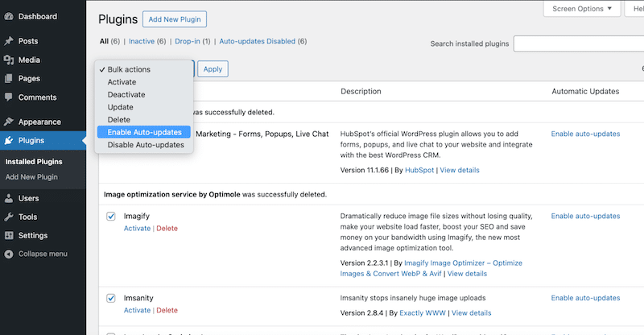Viewport: 644px width, 335px height.
Task: Go to Comments in sidebar
Action: (x=37, y=97)
